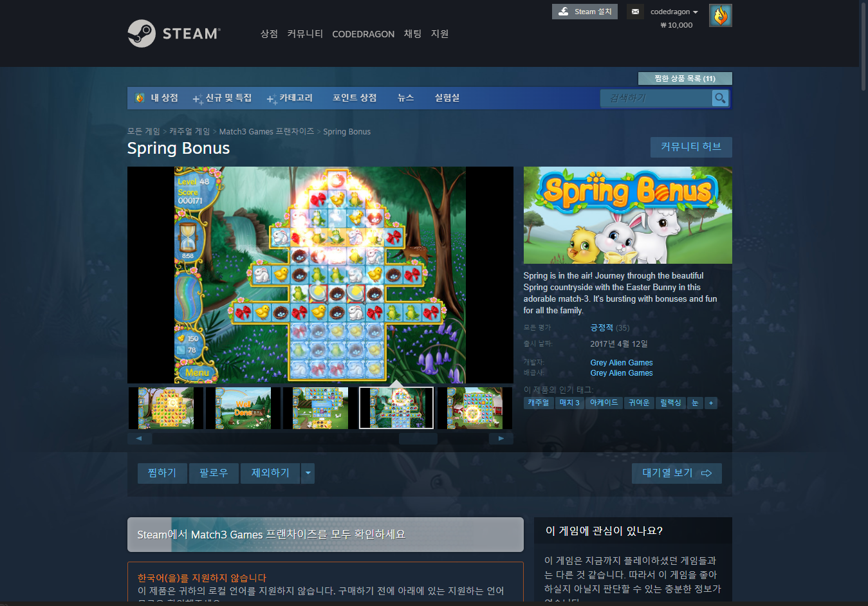Click the 팔로우 follow button
The image size is (868, 606).
pyautogui.click(x=214, y=473)
